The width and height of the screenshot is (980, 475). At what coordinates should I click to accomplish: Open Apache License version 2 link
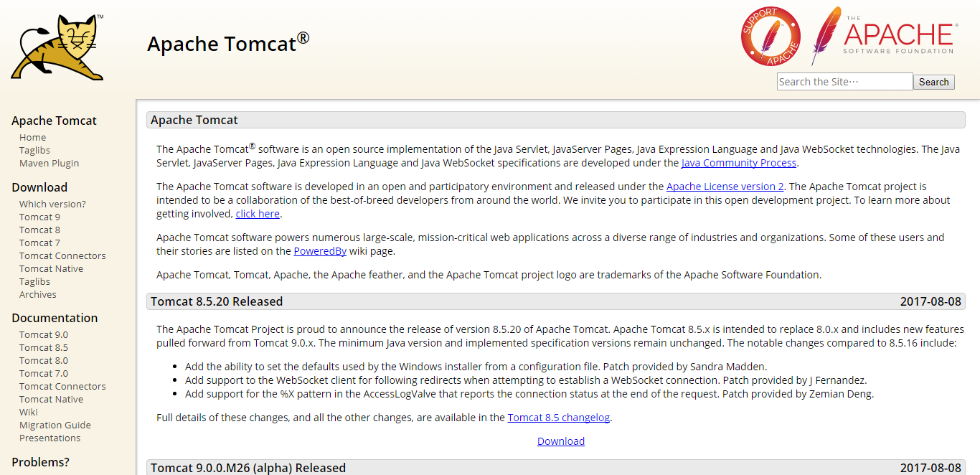(x=725, y=187)
